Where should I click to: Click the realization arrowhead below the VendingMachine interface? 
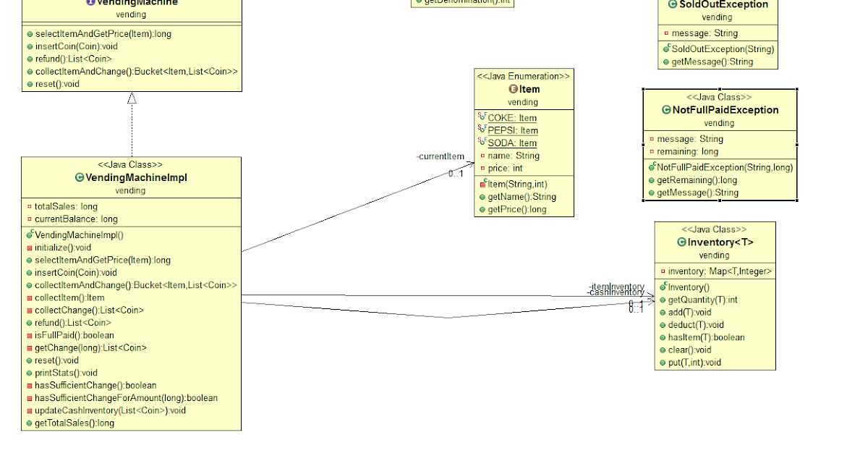point(132,98)
